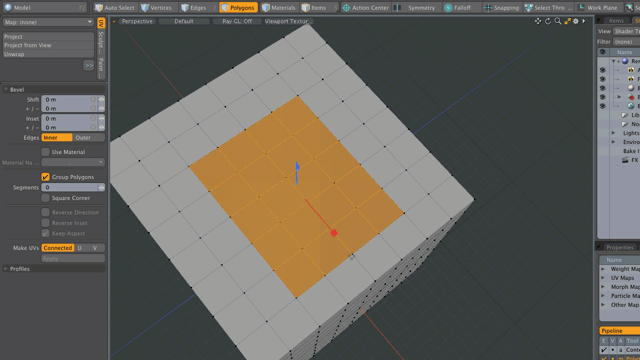Open the Action Center options
Screen dimensions: 640x360
coord(366,7)
